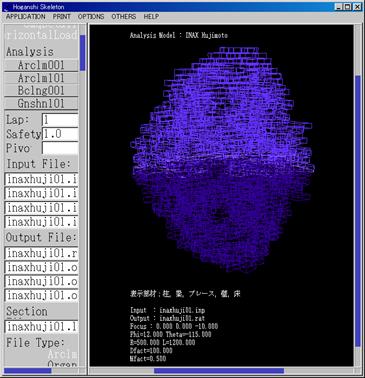Focus the empty Pivo input field

click(x=60, y=148)
